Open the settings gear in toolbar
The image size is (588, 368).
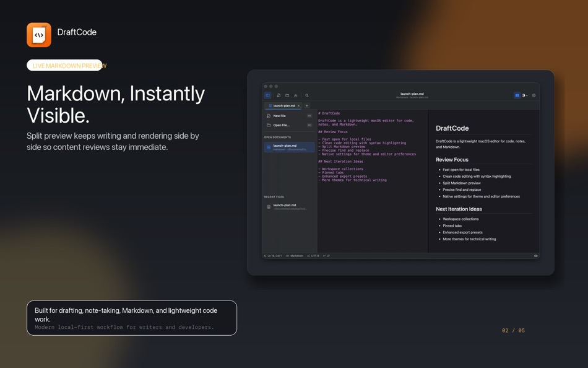pos(534,95)
